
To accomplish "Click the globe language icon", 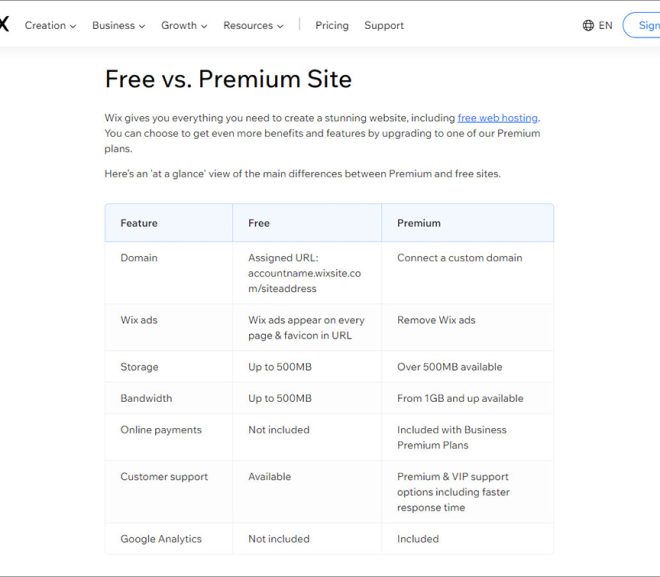I will [588, 25].
